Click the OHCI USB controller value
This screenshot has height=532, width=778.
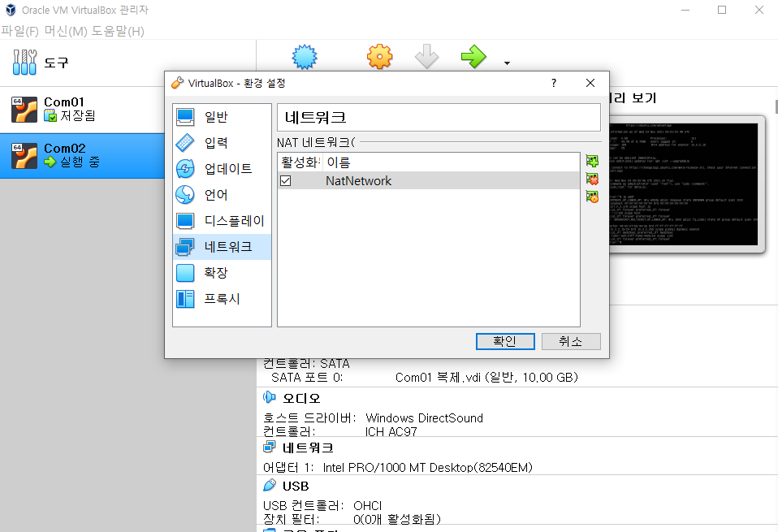click(x=368, y=506)
